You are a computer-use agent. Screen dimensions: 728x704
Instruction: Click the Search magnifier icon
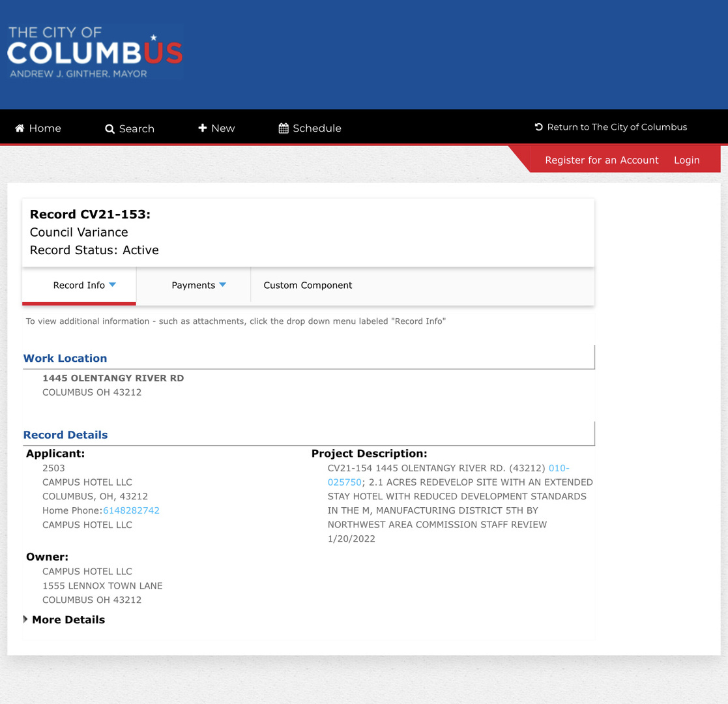109,129
